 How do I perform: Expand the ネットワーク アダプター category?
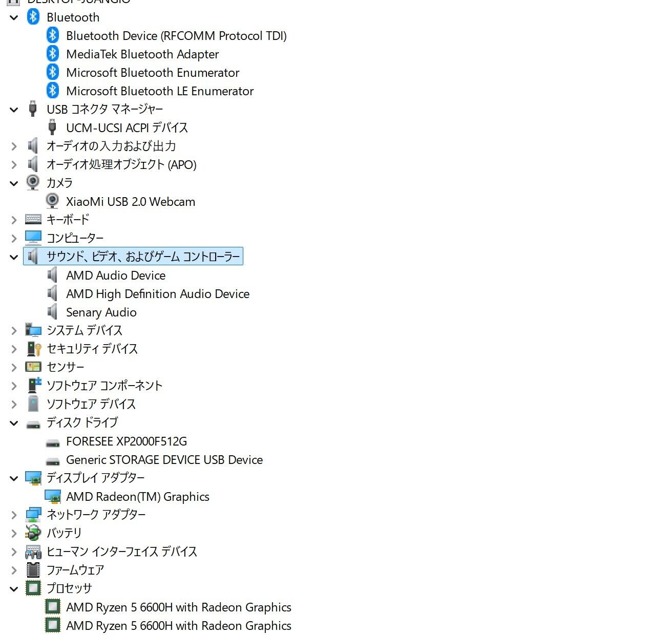pos(14,515)
